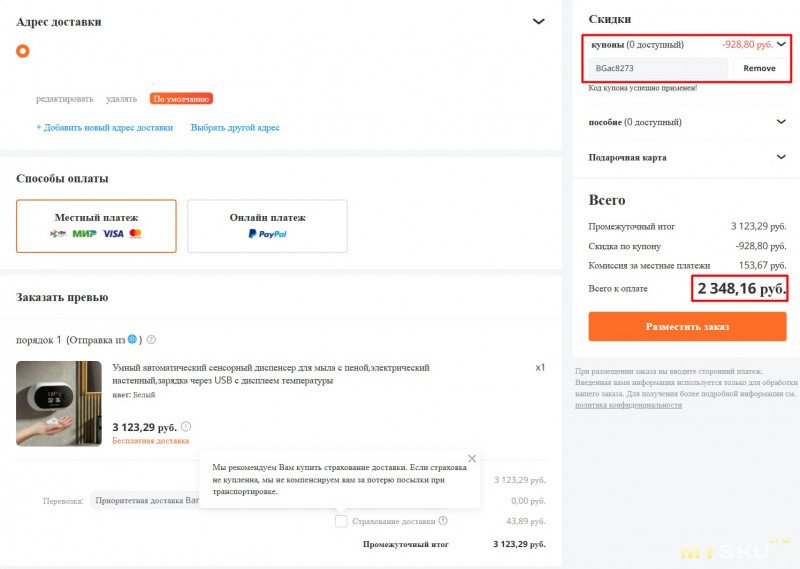This screenshot has width=800, height=569.
Task: Choose Местный платеж payment method
Action: 96,225
